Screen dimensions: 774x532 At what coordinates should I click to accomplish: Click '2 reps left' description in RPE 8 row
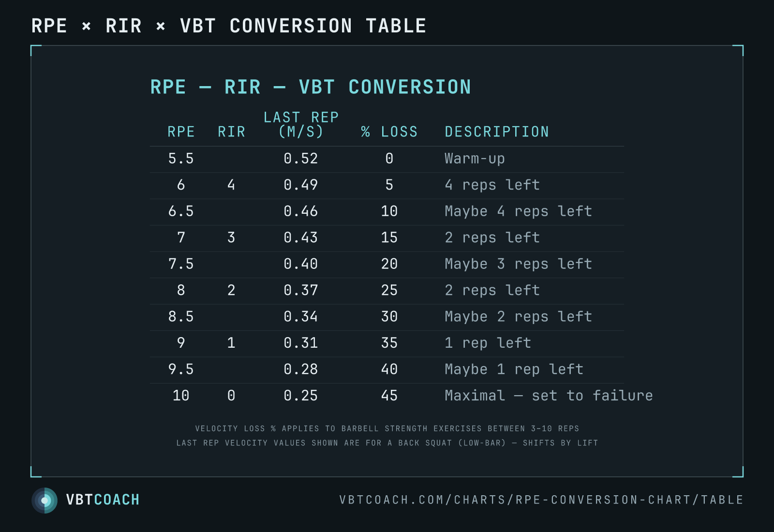[x=492, y=291]
